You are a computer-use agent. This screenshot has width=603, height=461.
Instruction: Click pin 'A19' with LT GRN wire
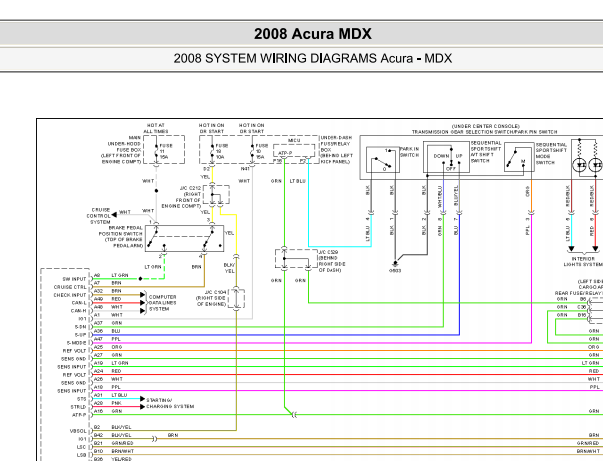[x=98, y=363]
